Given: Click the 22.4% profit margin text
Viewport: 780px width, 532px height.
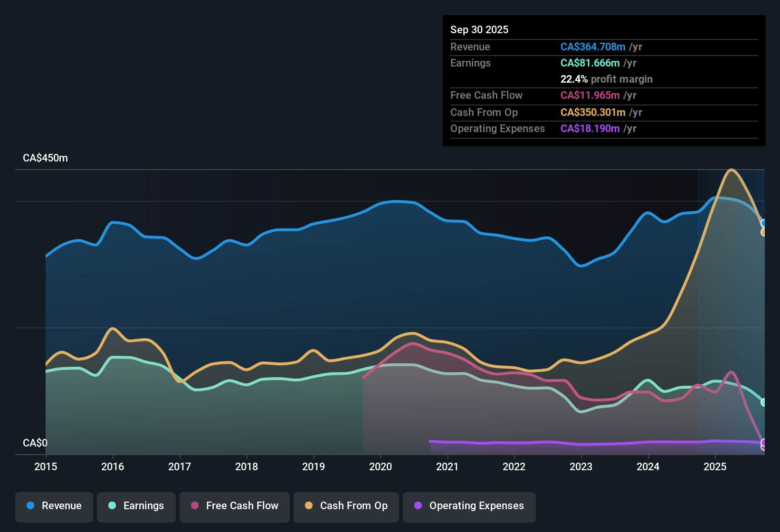Looking at the screenshot, I should [x=606, y=79].
